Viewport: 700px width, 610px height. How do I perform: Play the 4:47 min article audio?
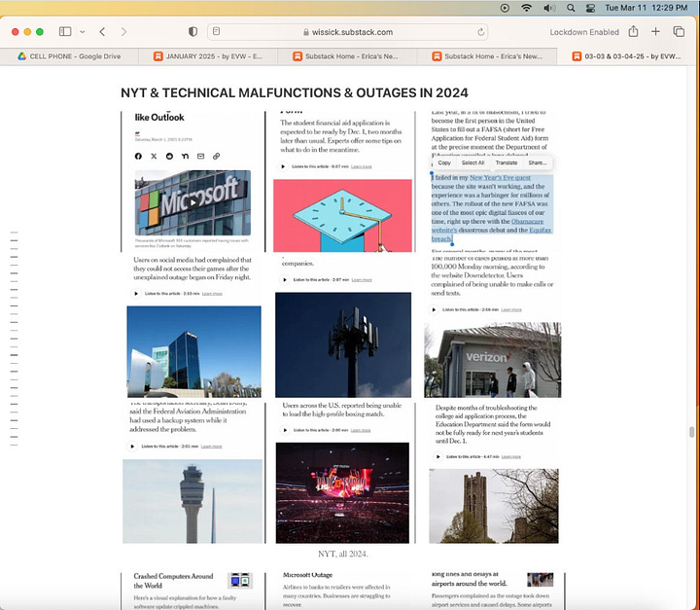[x=437, y=456]
